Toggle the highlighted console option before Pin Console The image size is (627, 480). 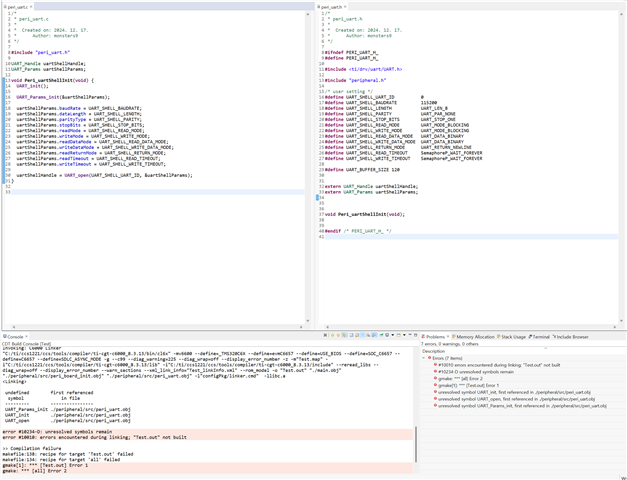[x=374, y=335]
